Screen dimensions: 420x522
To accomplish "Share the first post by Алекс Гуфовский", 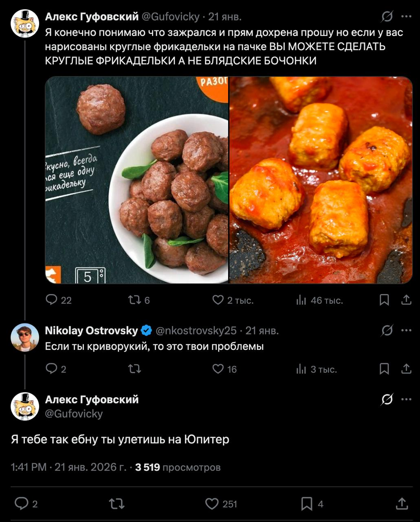I will tap(406, 300).
